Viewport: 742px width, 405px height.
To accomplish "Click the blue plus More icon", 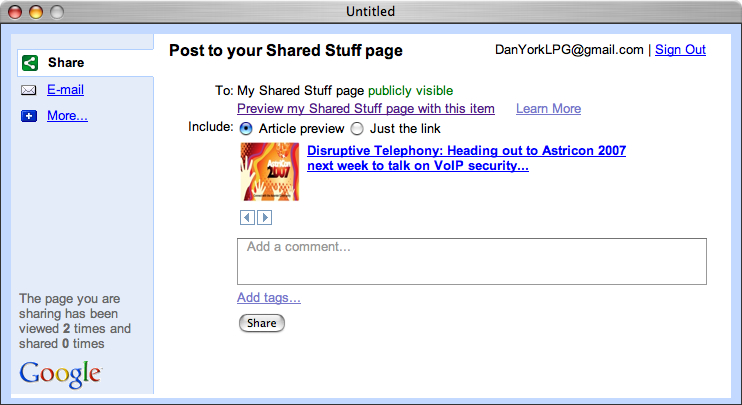I will coord(28,116).
